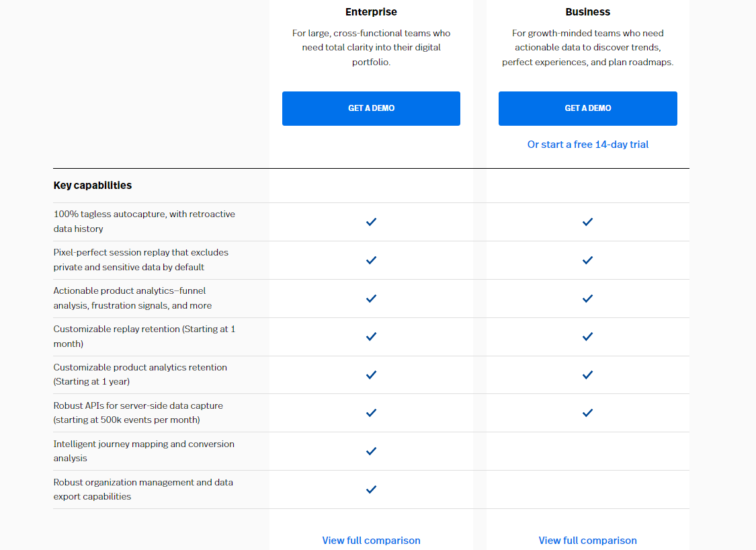This screenshot has height=550, width=756.
Task: Open Enterprise View full comparison link
Action: [371, 541]
